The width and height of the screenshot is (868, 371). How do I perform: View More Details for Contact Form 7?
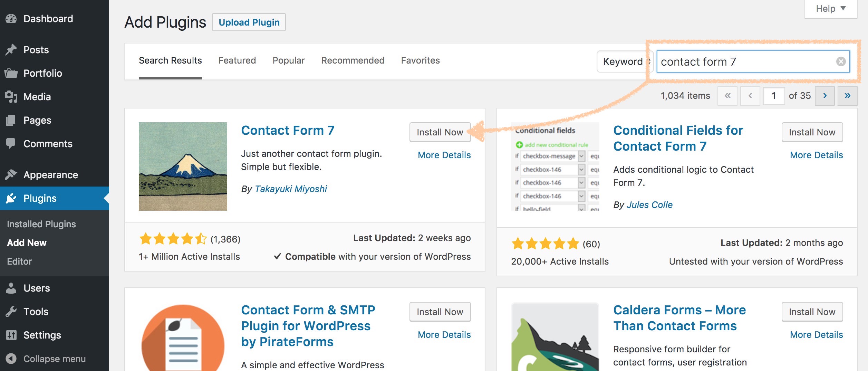point(444,155)
